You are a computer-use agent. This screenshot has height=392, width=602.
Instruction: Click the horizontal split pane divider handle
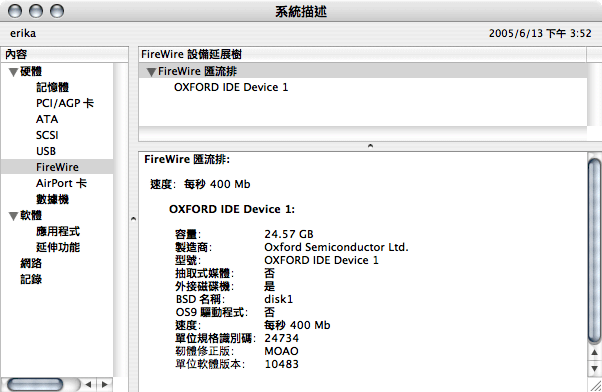[370, 146]
